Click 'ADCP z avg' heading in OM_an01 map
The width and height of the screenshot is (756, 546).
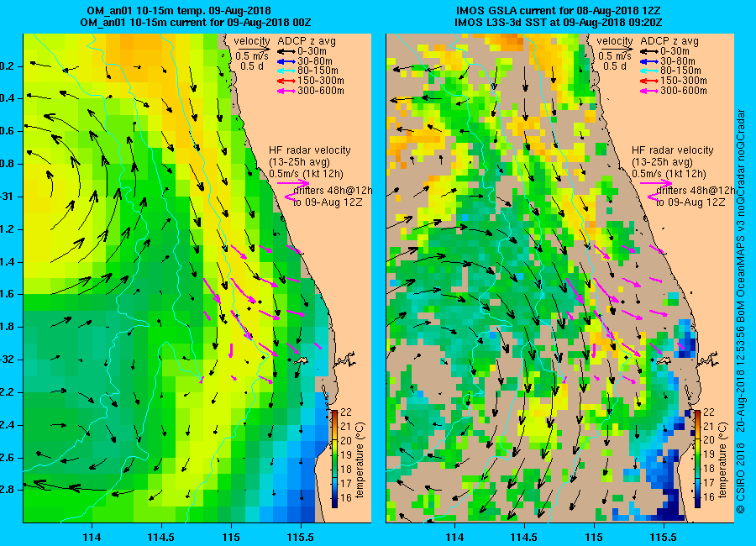point(307,41)
